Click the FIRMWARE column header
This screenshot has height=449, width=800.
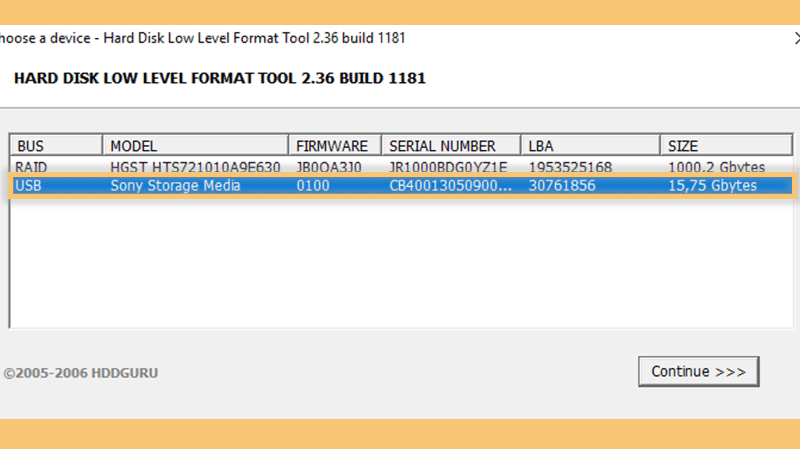click(335, 146)
